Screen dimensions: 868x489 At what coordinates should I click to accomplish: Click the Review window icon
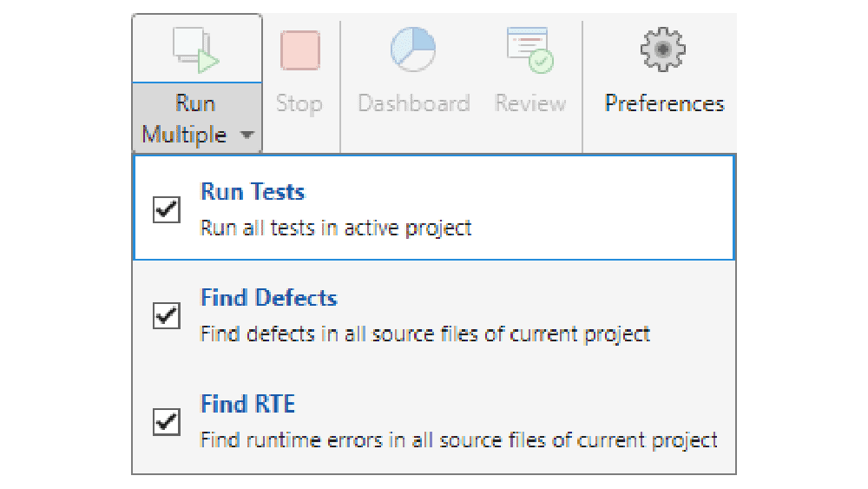click(x=530, y=50)
